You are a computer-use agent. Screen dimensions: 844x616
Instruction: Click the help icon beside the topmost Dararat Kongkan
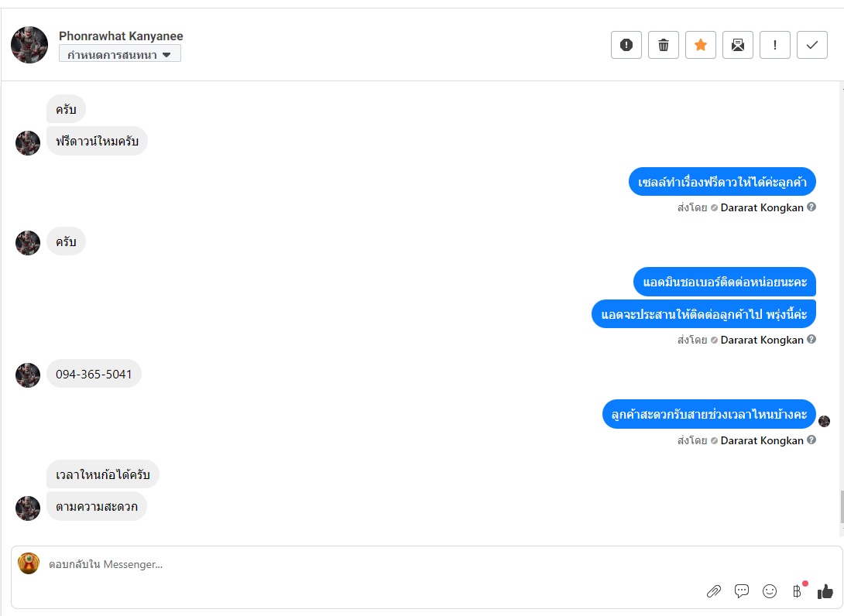tap(811, 207)
